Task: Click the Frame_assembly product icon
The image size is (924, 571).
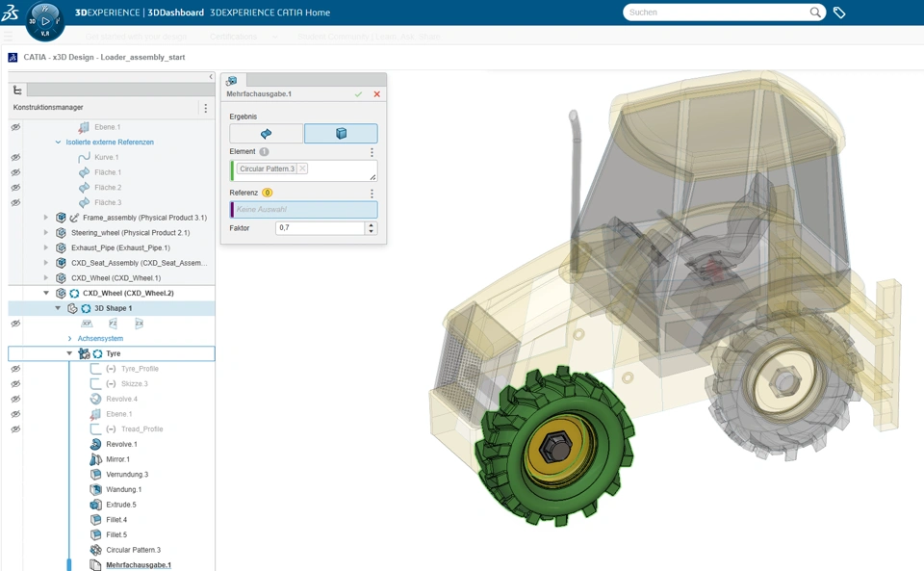Action: click(61, 218)
